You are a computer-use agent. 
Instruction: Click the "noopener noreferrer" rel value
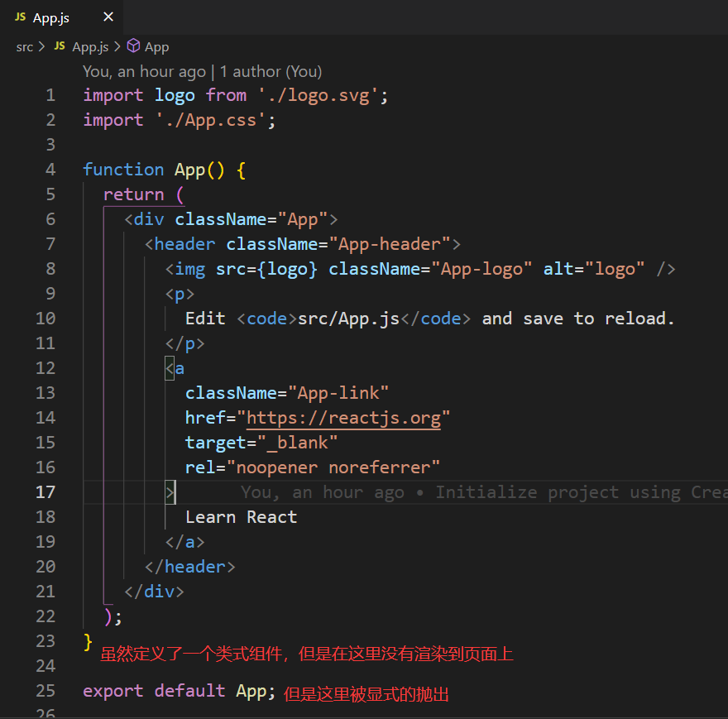click(x=333, y=467)
